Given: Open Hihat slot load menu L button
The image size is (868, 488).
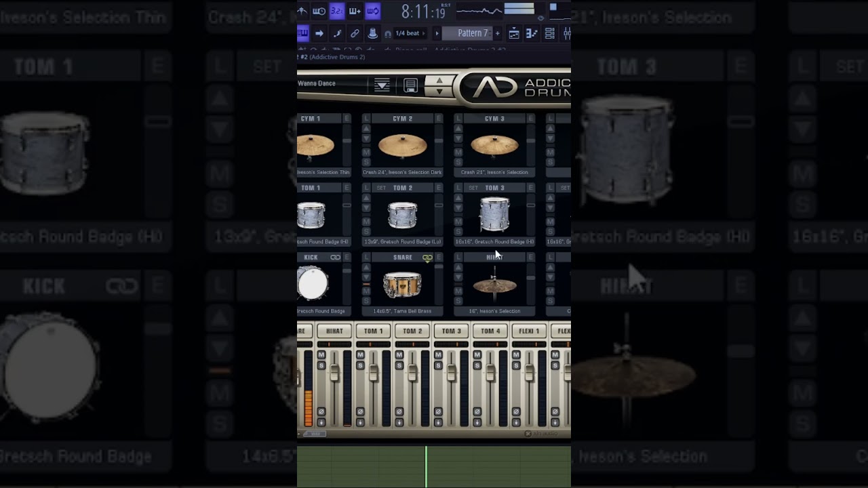Looking at the screenshot, I should pyautogui.click(x=458, y=258).
